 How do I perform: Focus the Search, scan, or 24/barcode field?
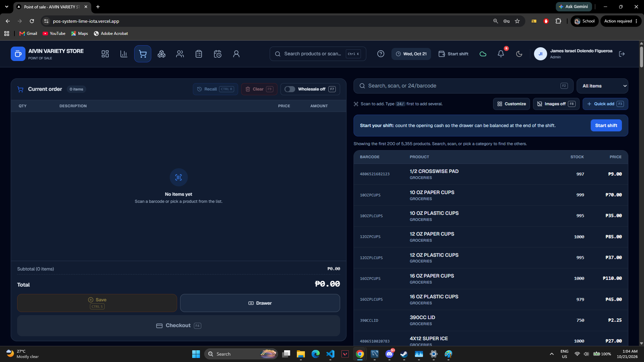(x=463, y=86)
